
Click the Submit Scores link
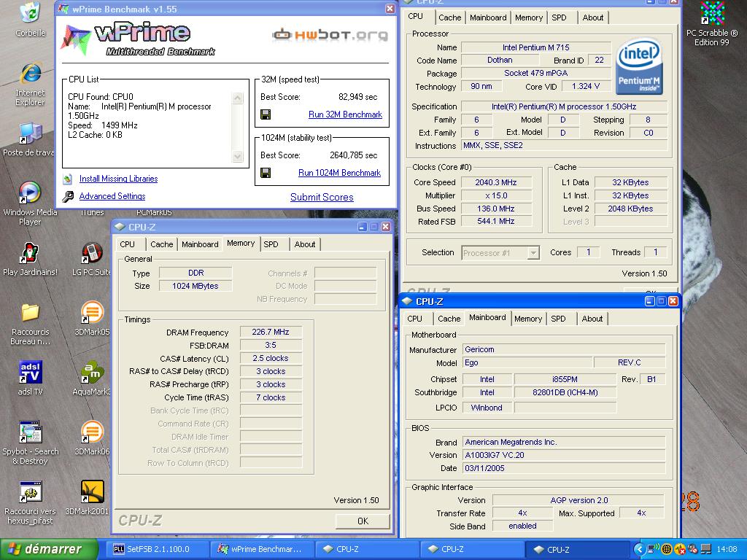coord(322,197)
